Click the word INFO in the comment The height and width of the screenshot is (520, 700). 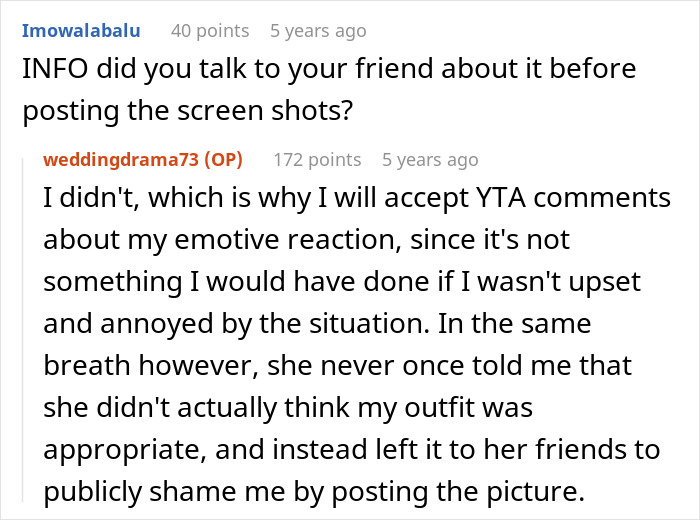(50, 69)
